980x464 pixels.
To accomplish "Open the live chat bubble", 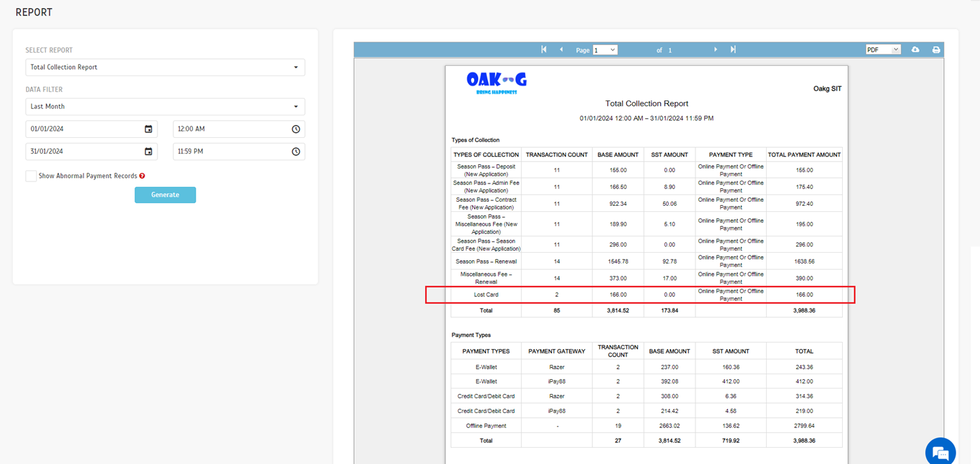I will [940, 452].
